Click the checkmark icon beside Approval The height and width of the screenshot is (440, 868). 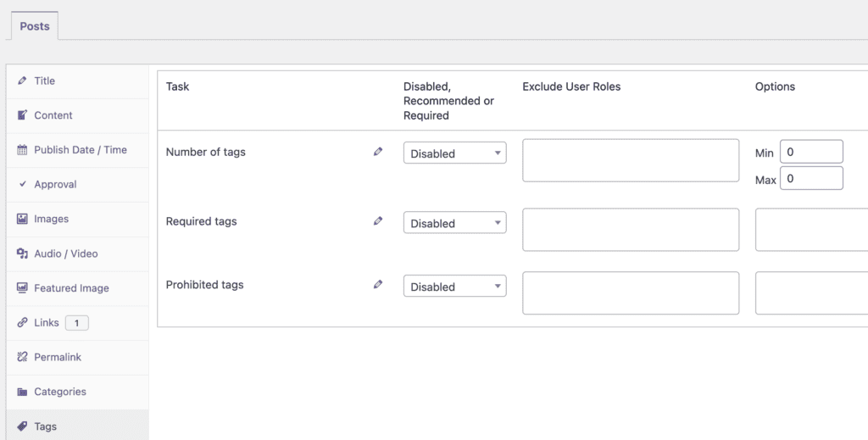[22, 184]
